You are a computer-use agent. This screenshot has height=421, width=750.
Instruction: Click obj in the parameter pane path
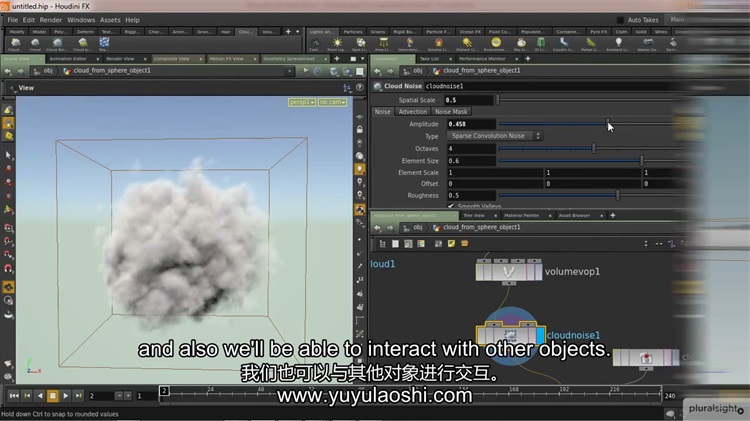[x=418, y=71]
